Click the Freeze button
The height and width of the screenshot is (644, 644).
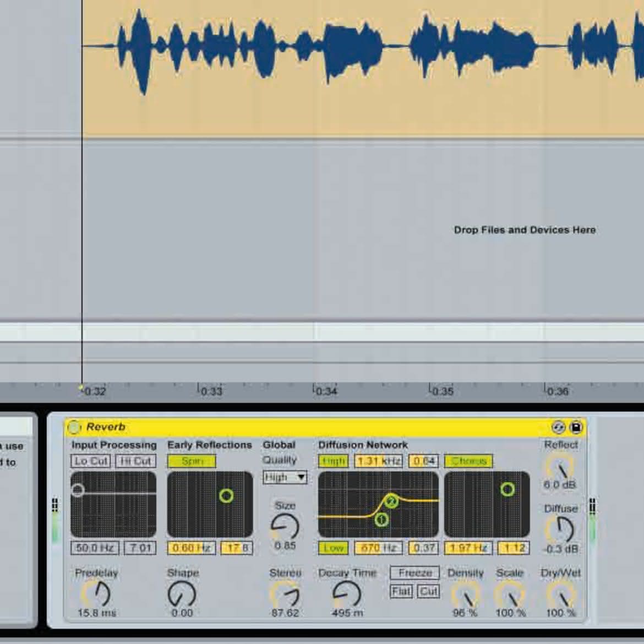pyautogui.click(x=415, y=572)
